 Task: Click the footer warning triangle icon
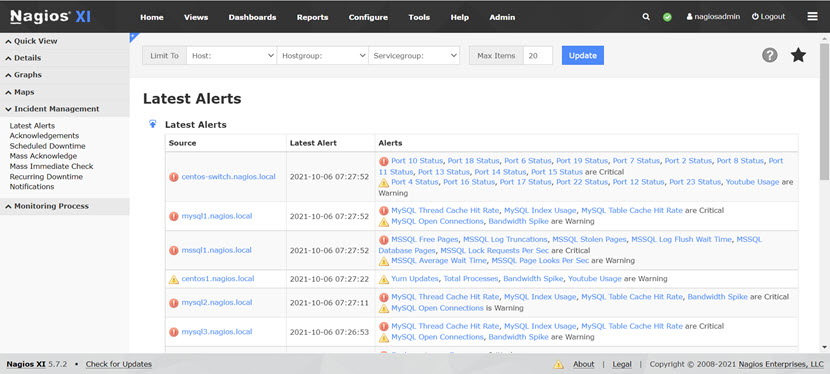click(x=558, y=364)
